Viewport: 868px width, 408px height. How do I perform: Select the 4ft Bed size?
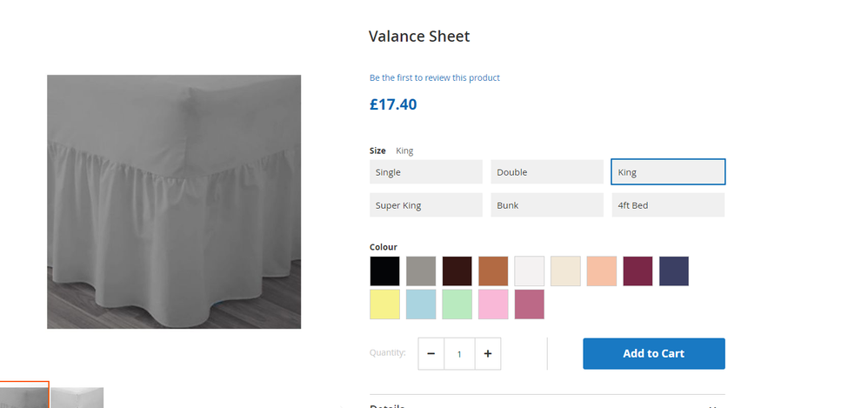(x=668, y=205)
